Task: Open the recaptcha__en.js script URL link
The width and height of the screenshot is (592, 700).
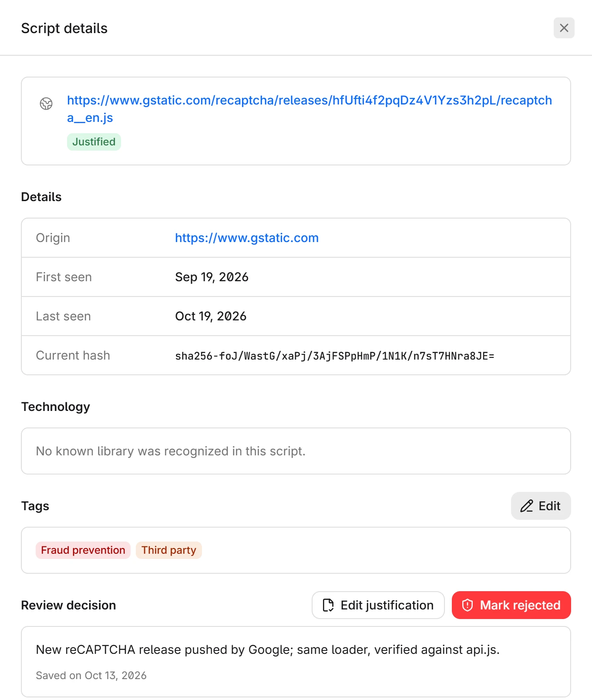Action: tap(309, 109)
